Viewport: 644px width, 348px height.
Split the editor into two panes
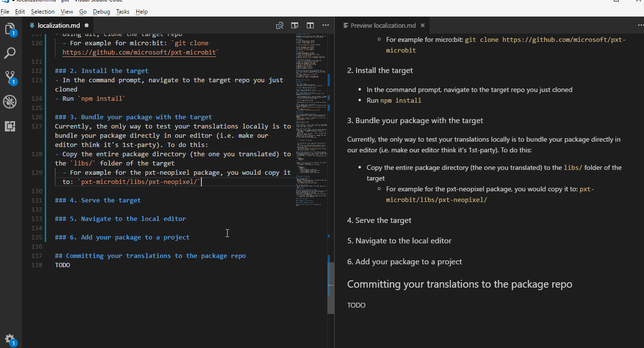pyautogui.click(x=310, y=25)
